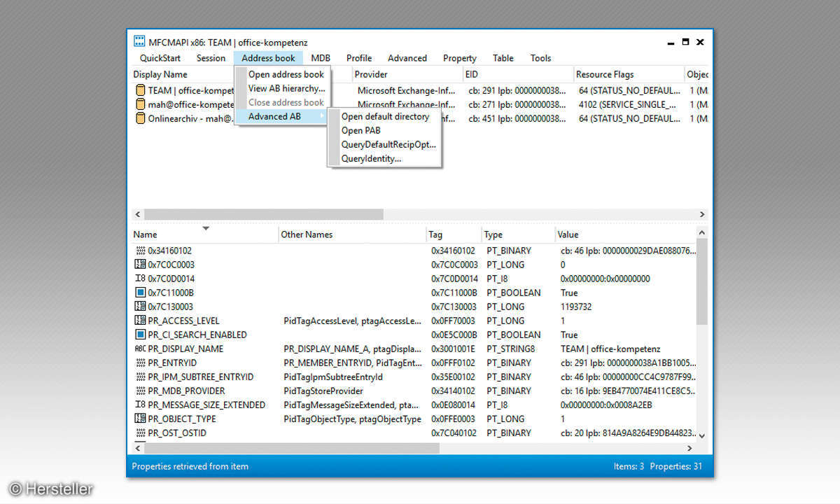Click the sort arrow above Name column

(206, 228)
